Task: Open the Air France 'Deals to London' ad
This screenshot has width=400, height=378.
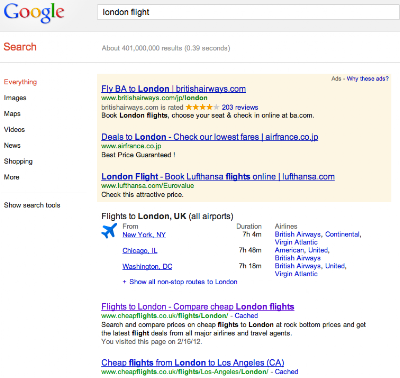Action: pyautogui.click(x=210, y=137)
